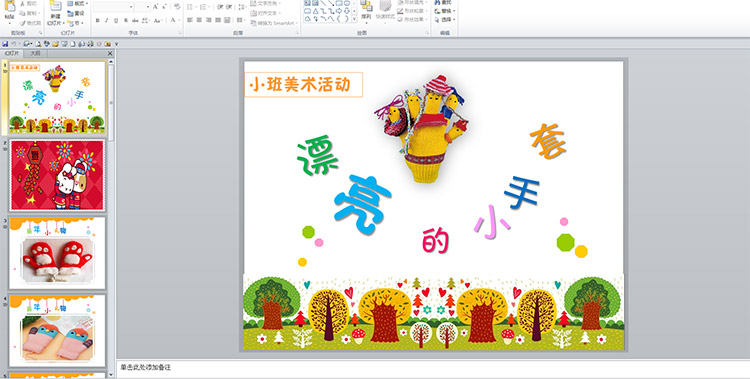Switch to the Outline tab in the slide pane
This screenshot has height=379, width=750.
[x=35, y=54]
